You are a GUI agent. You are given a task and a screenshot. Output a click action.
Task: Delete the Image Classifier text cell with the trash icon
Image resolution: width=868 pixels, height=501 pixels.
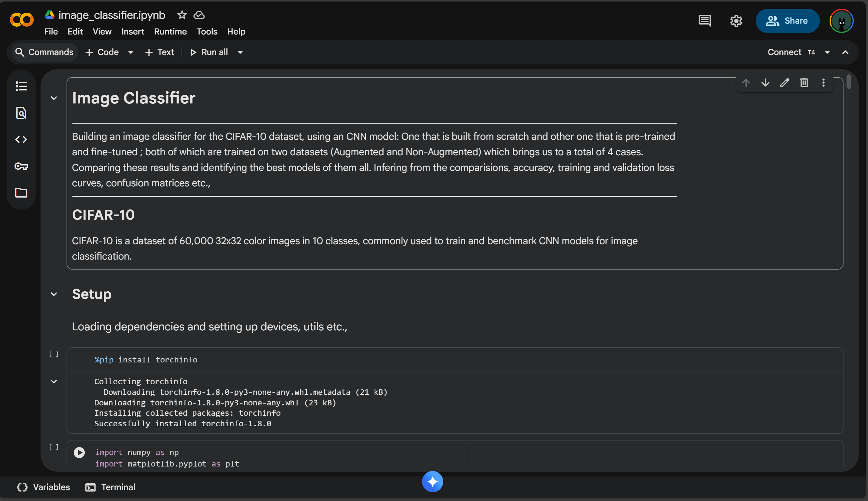tap(804, 83)
